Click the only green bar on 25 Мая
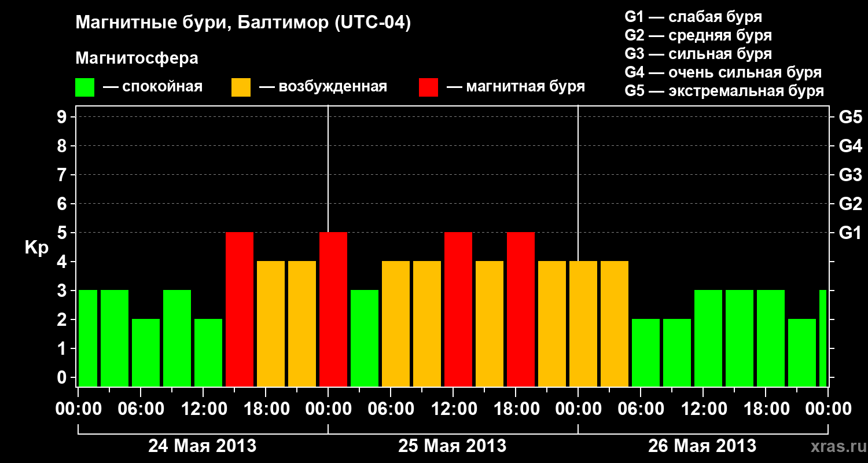 [365, 338]
